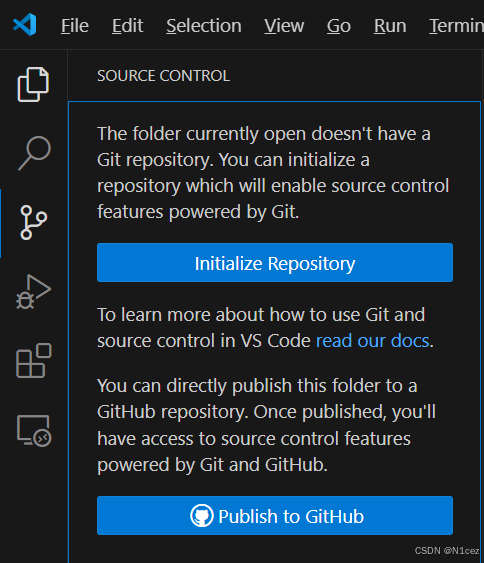The image size is (484, 563).
Task: Open the Run menu
Action: click(390, 26)
